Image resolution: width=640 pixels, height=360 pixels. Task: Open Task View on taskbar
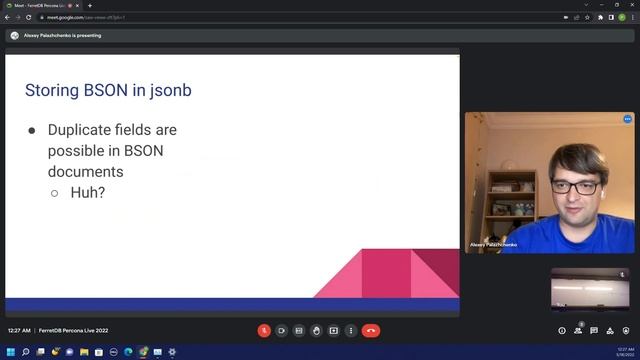point(40,352)
